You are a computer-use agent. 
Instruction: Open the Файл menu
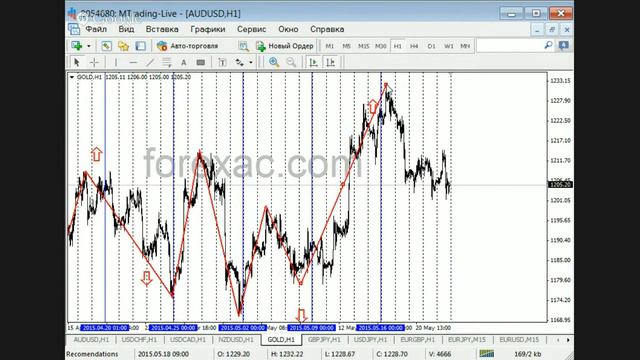point(96,29)
